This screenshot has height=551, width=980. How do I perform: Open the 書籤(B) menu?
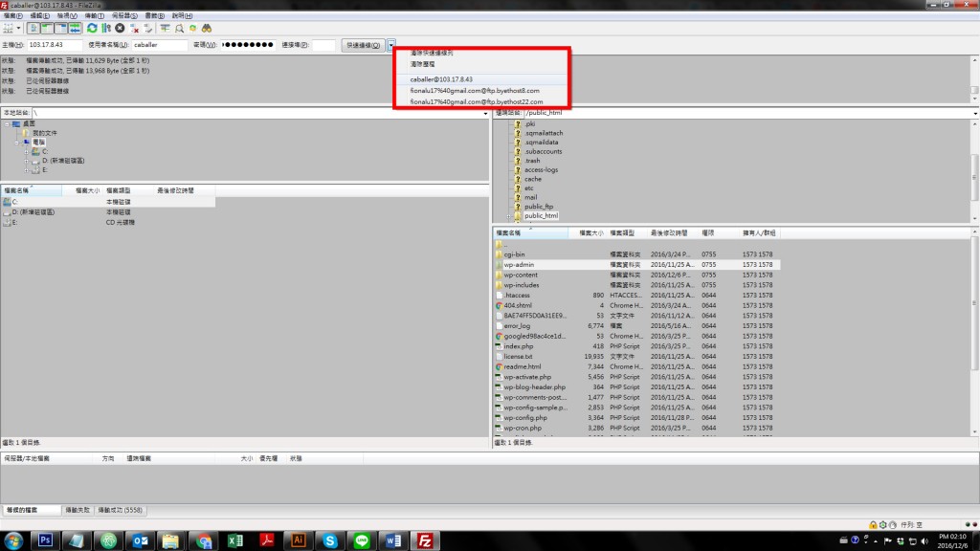click(x=154, y=15)
